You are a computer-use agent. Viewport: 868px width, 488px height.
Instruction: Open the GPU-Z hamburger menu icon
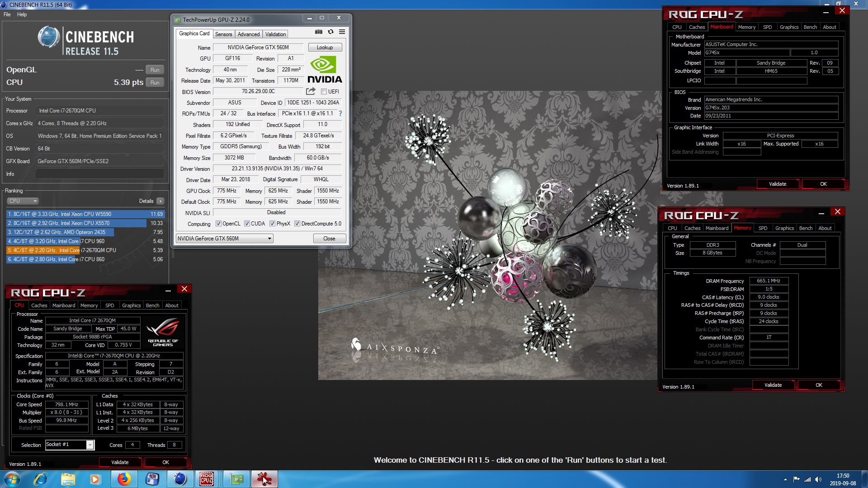[x=342, y=32]
